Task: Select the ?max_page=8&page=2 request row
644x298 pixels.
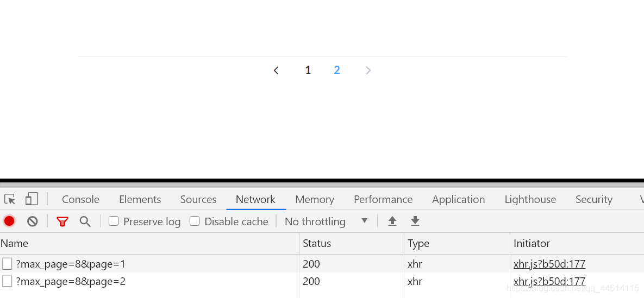Action: pos(71,281)
